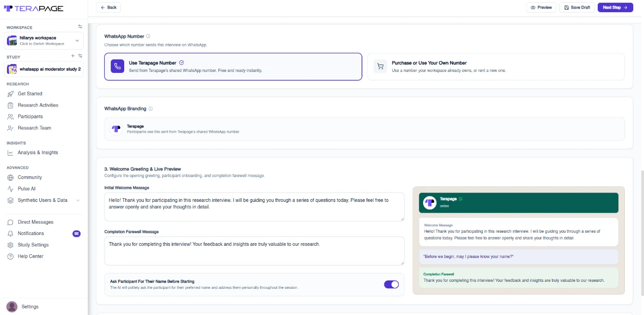Edit the Initial Welcome Message field
Screen dimensions: 644x315
coord(255,207)
